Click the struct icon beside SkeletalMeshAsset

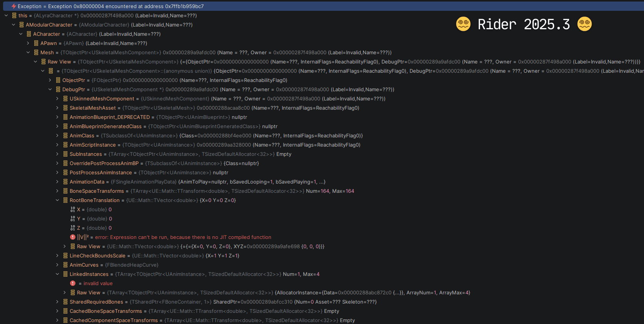[65, 108]
